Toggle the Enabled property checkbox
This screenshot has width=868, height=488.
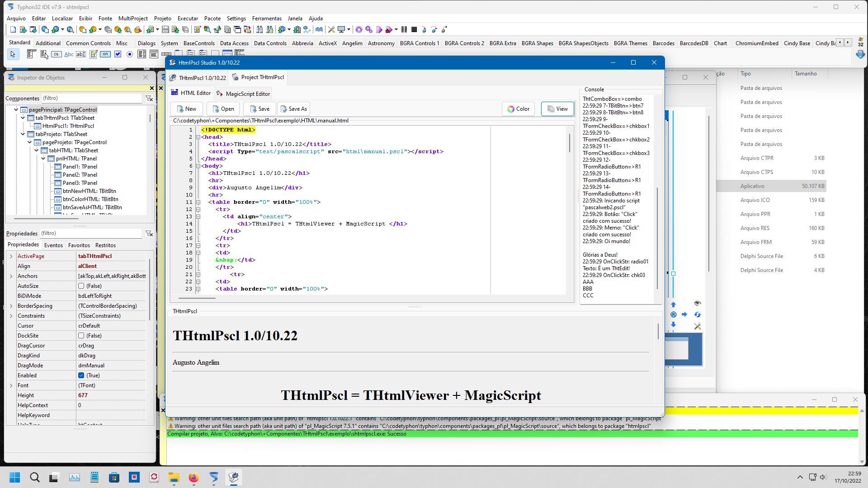pos(81,375)
